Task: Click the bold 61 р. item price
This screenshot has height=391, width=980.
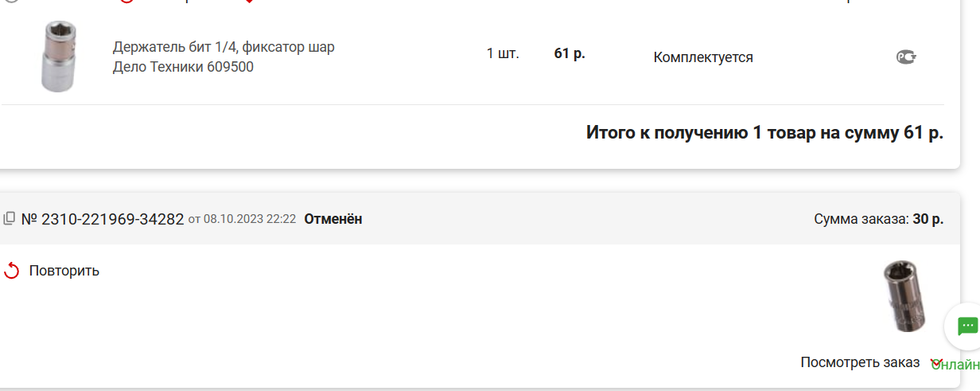Action: (x=570, y=54)
